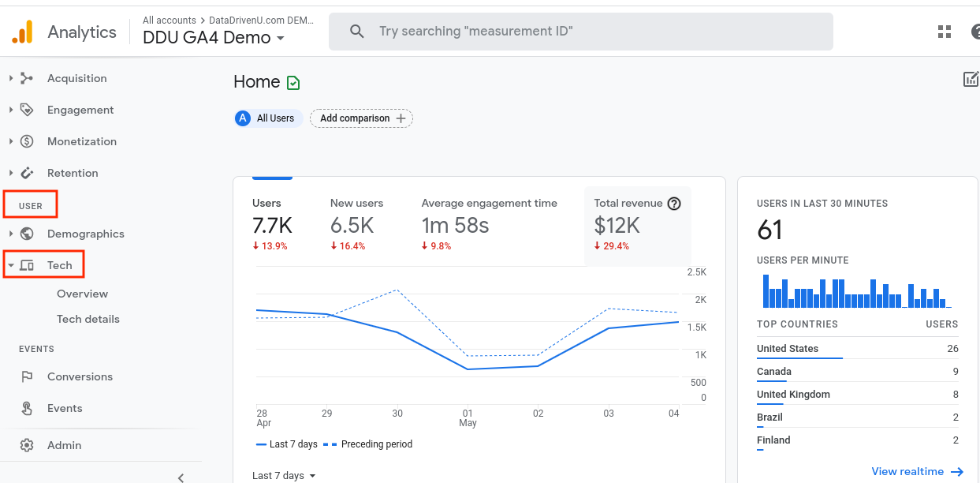The height and width of the screenshot is (483, 980).
Task: Expand the Retention section arrow
Action: click(x=11, y=173)
